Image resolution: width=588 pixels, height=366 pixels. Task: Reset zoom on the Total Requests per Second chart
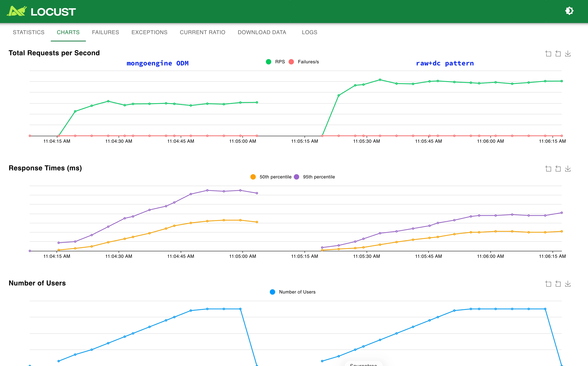click(558, 54)
